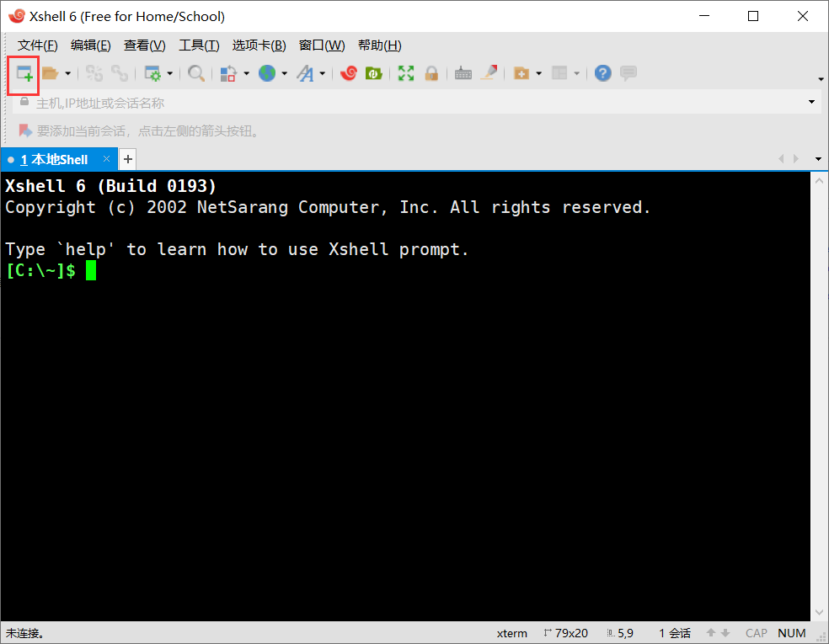Open the tab list dropdown arrow

click(x=818, y=159)
